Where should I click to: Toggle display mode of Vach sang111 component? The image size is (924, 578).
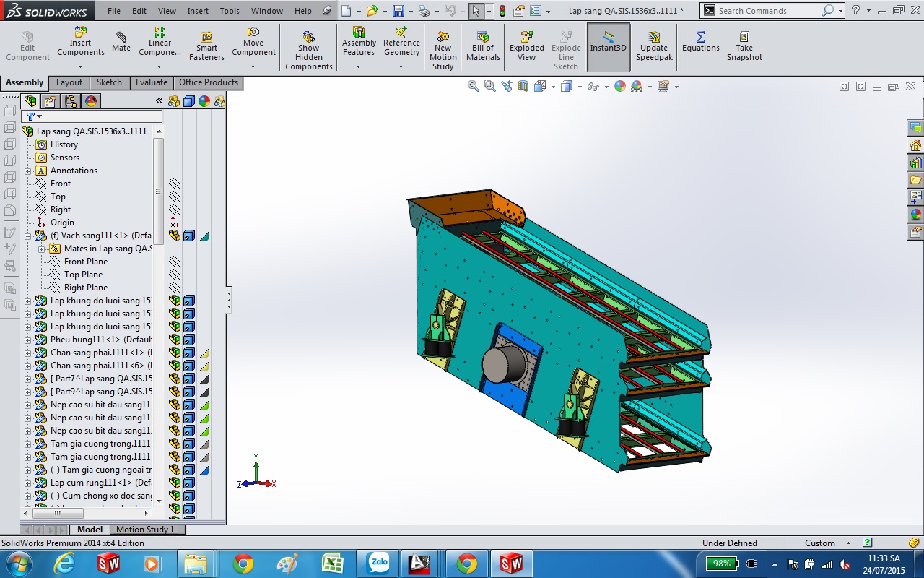pyautogui.click(x=189, y=236)
